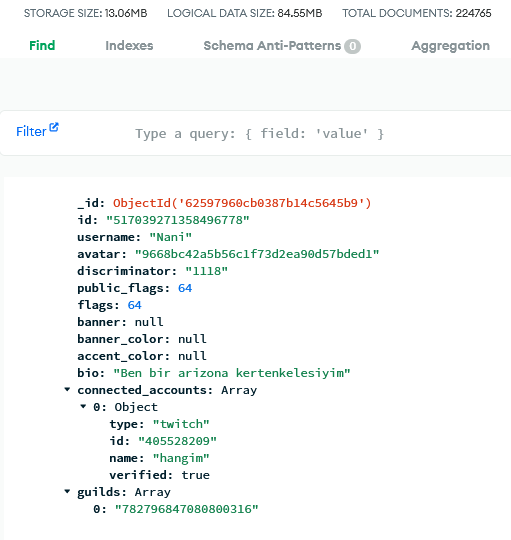511x540 pixels.
Task: Select the bio text value
Action: click(232, 373)
